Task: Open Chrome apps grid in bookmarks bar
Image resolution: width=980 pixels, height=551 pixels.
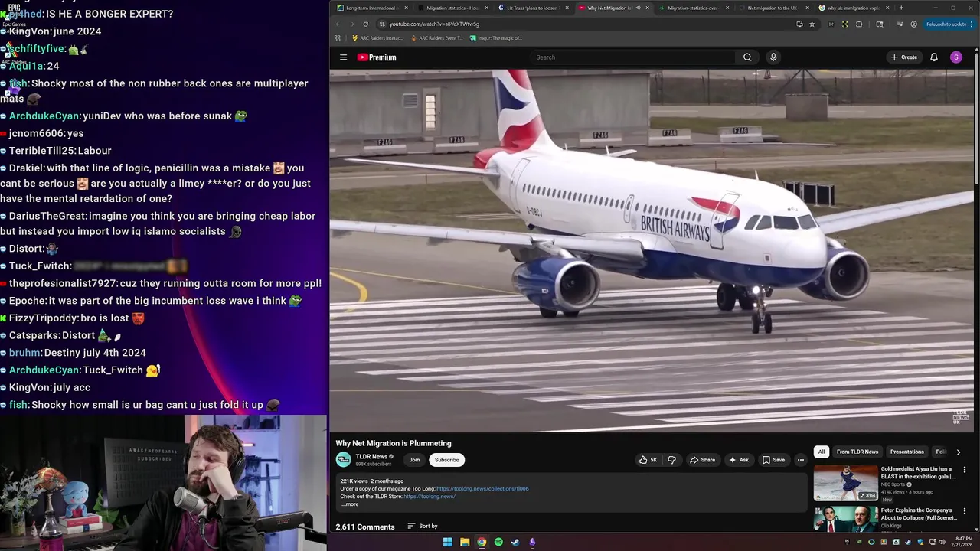Action: pyautogui.click(x=338, y=37)
